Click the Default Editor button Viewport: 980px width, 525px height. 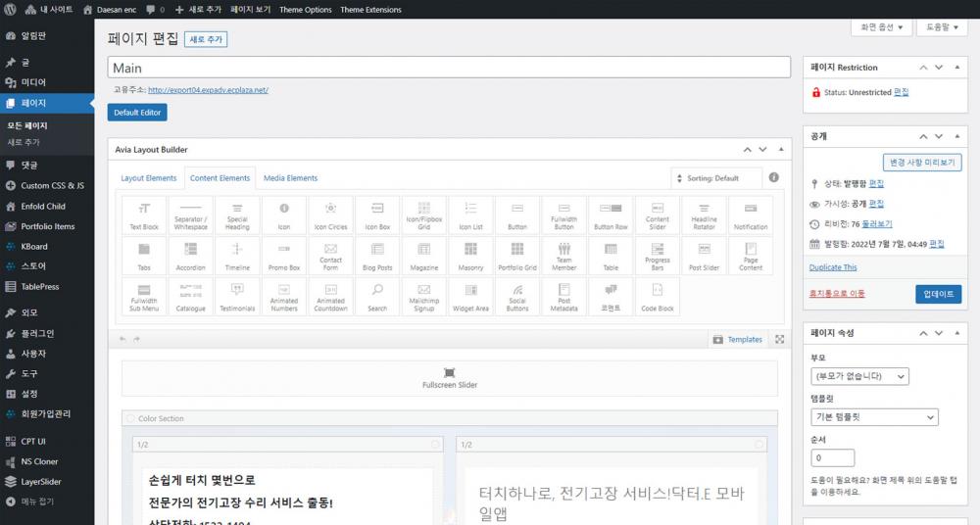137,113
